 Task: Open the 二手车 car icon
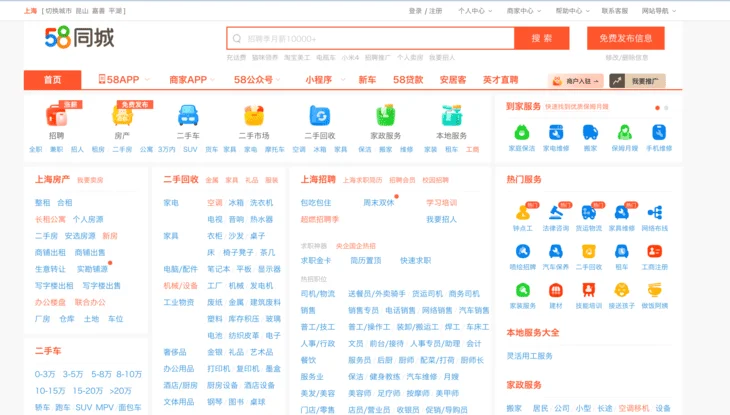point(188,116)
